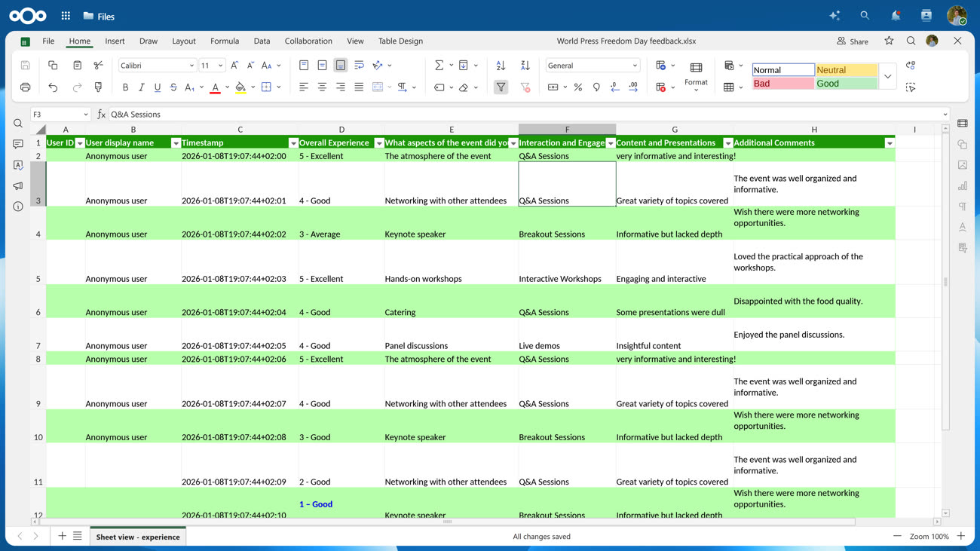The height and width of the screenshot is (551, 980).
Task: Select column header H
Action: pos(814,130)
